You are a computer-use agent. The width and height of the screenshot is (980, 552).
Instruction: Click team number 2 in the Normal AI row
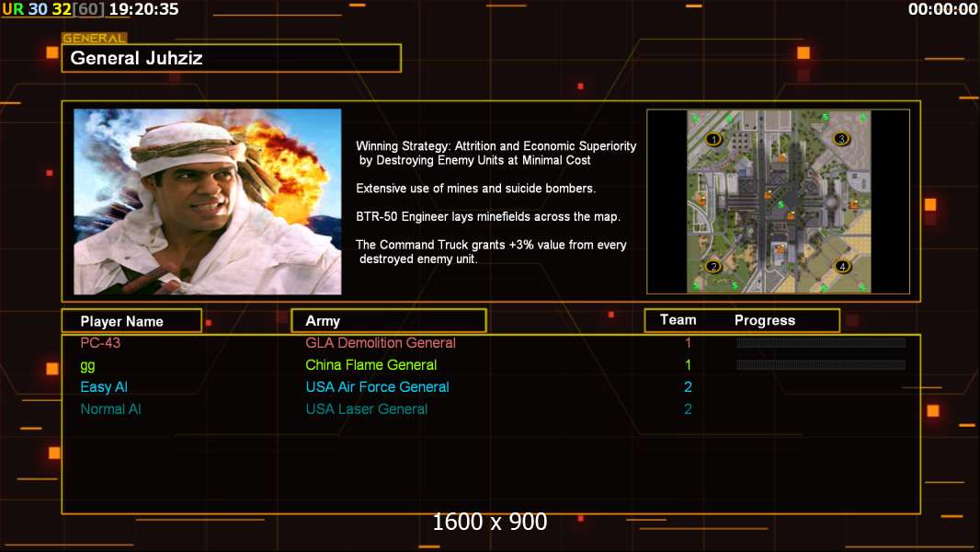pos(689,408)
